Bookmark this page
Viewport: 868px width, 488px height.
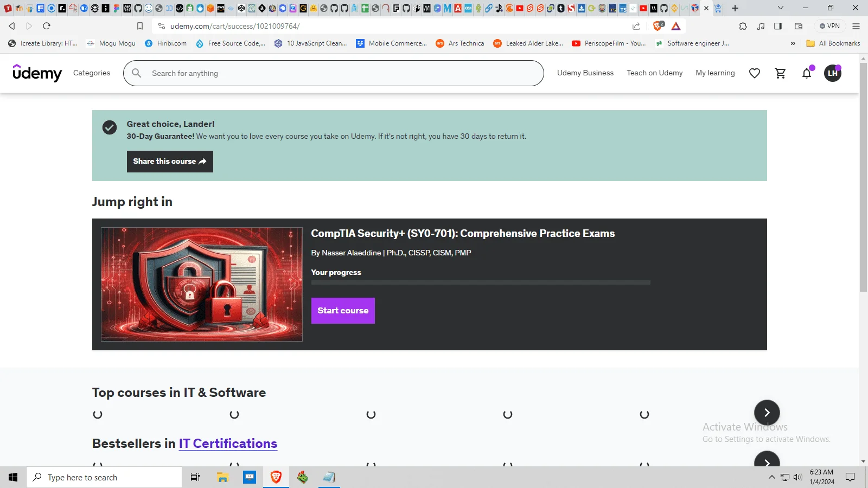[x=140, y=26]
